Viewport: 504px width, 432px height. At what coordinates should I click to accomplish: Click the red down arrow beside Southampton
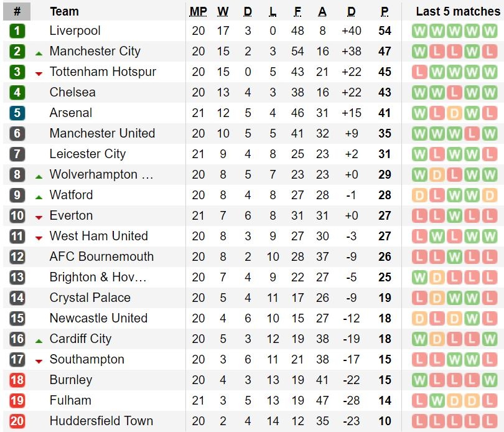pyautogui.click(x=39, y=361)
